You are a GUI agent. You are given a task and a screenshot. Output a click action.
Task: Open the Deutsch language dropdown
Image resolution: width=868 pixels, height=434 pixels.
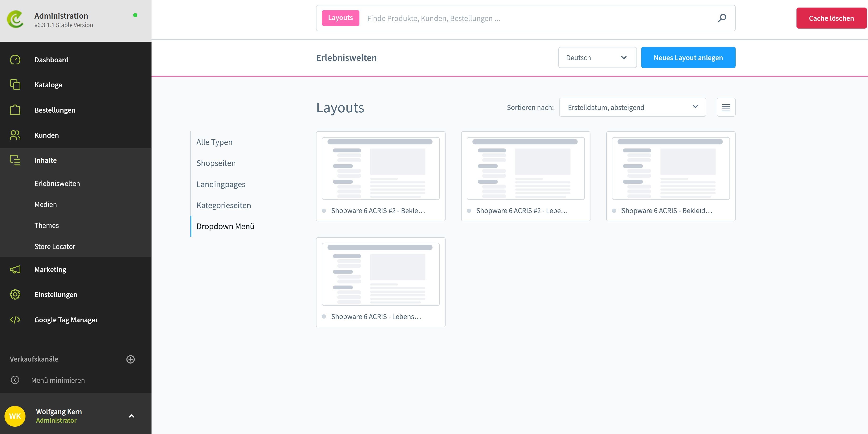tap(597, 58)
